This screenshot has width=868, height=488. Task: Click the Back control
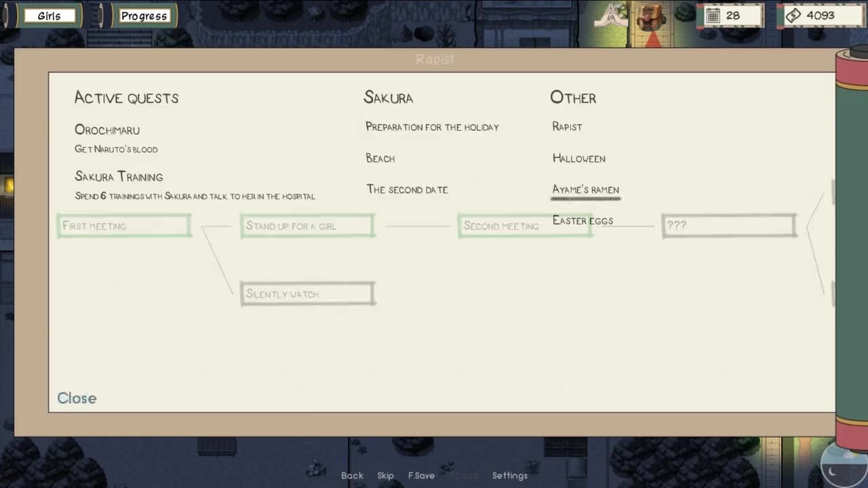click(x=352, y=475)
